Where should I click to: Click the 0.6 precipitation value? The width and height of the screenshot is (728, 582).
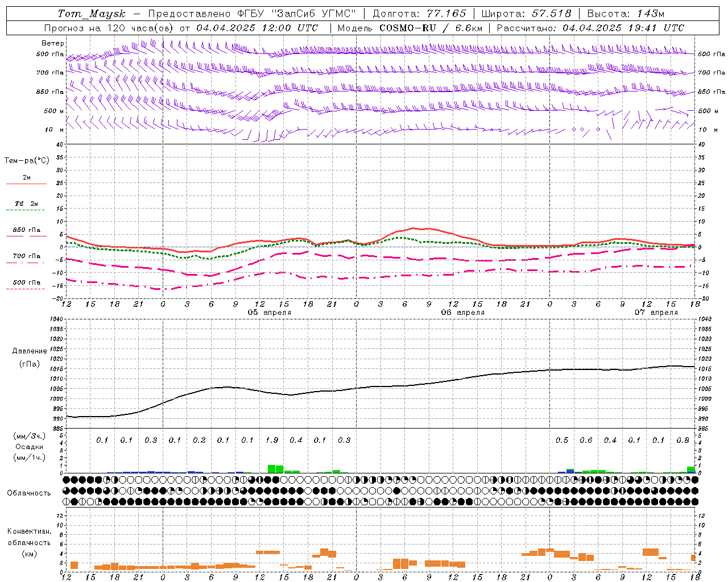tap(586, 440)
